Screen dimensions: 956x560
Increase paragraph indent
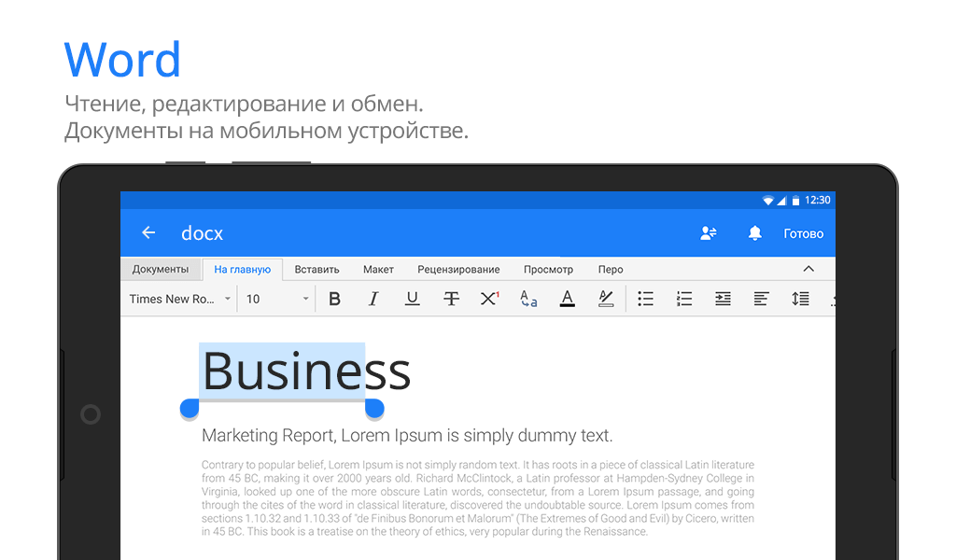coord(723,299)
